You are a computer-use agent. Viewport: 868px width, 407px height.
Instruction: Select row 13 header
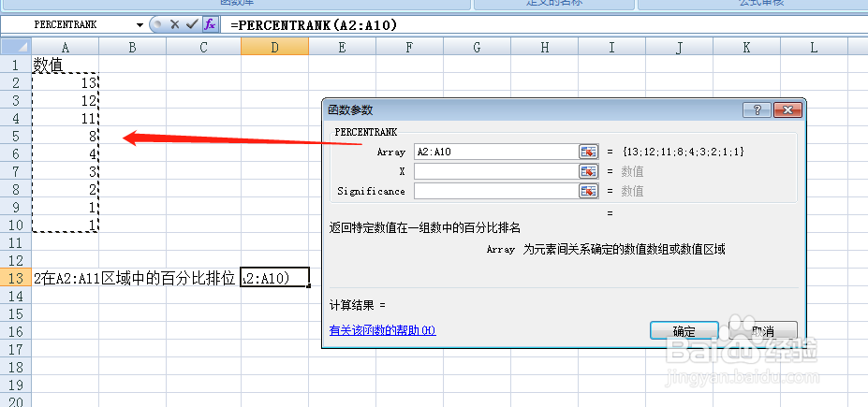click(16, 278)
